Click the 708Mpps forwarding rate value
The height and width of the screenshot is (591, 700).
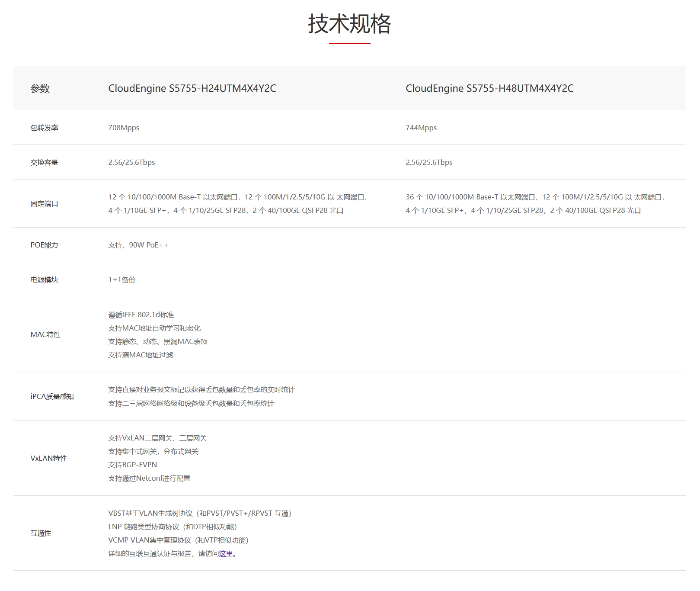[124, 128]
